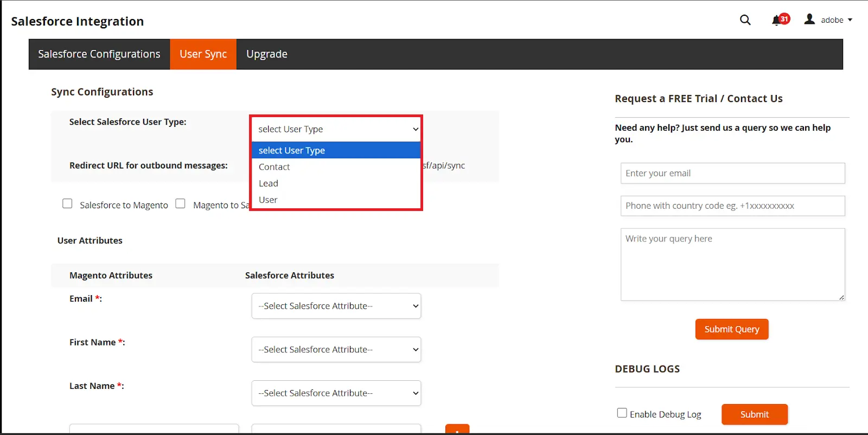The image size is (868, 435).
Task: Open the select User Type dropdown
Action: click(x=336, y=129)
